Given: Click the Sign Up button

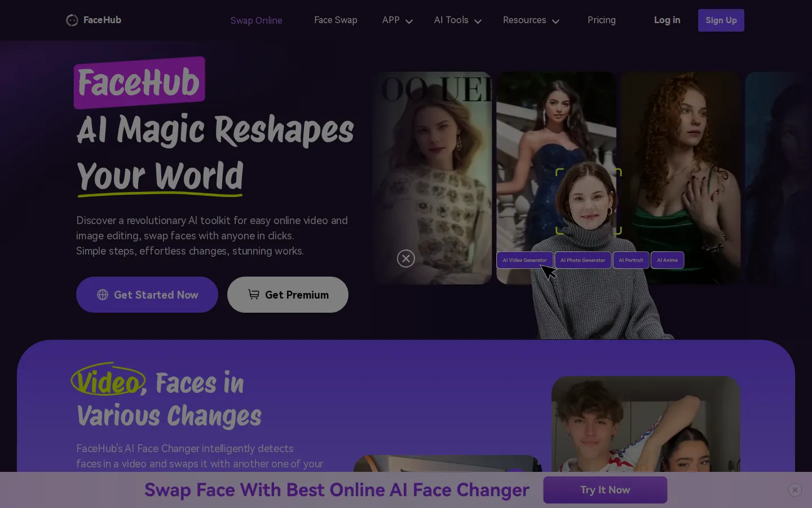Looking at the screenshot, I should tap(721, 20).
